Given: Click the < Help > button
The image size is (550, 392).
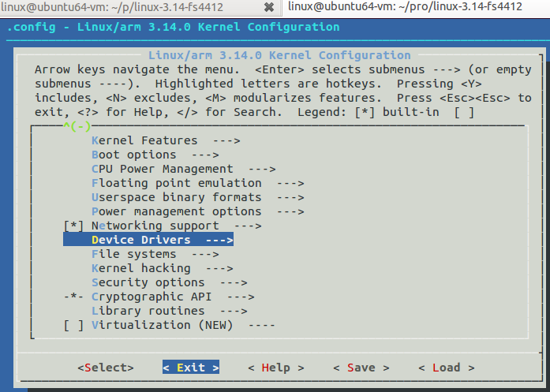Looking at the screenshot, I should (x=276, y=368).
